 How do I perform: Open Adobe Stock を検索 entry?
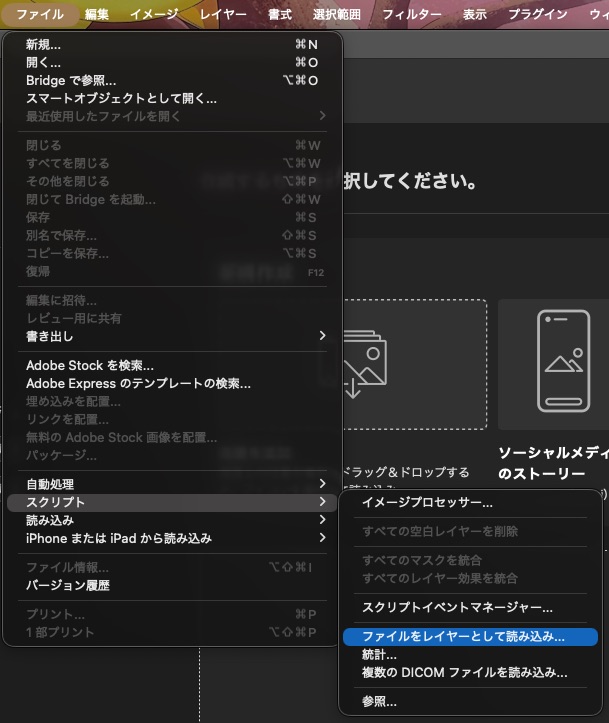90,366
